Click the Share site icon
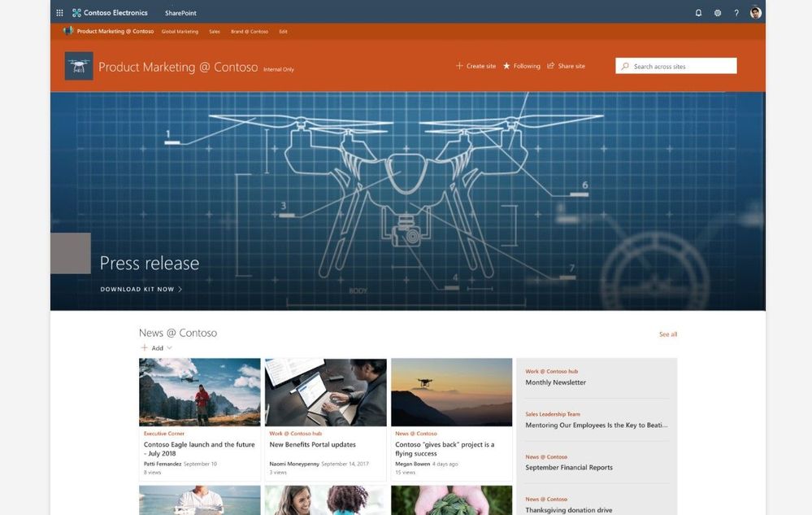Screen dimensions: 812x515 tap(551, 65)
